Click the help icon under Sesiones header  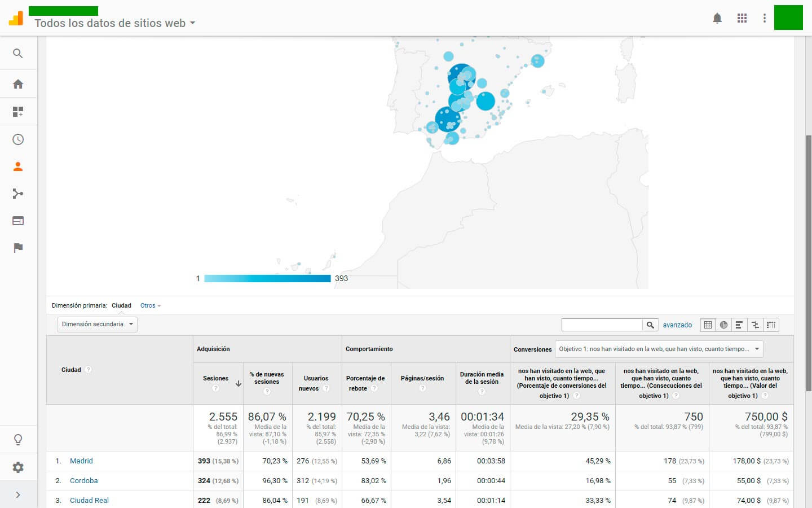(215, 388)
